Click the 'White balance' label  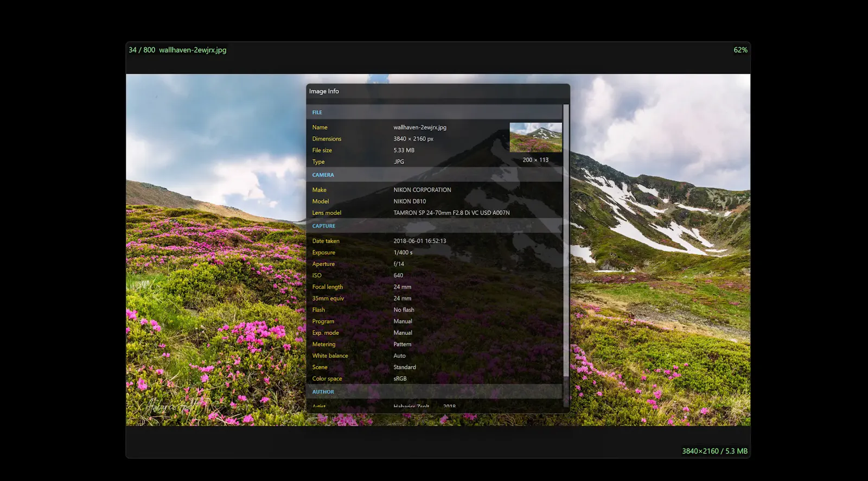[330, 356]
